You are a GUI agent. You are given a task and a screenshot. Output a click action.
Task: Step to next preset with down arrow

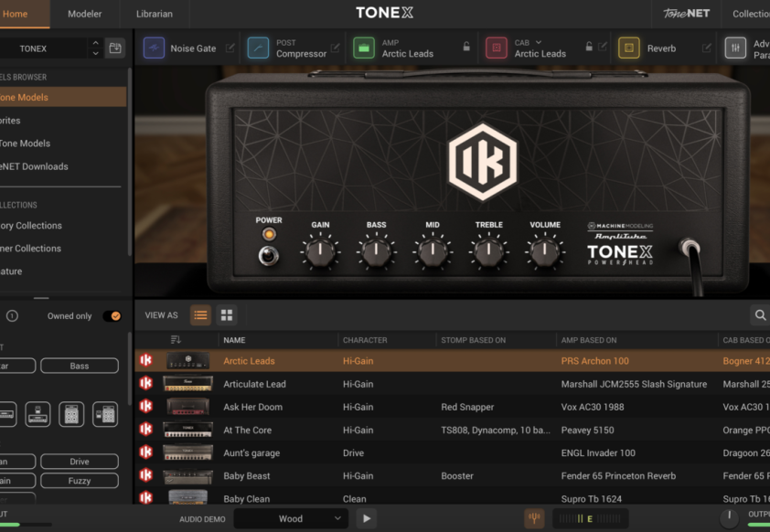pyautogui.click(x=95, y=53)
